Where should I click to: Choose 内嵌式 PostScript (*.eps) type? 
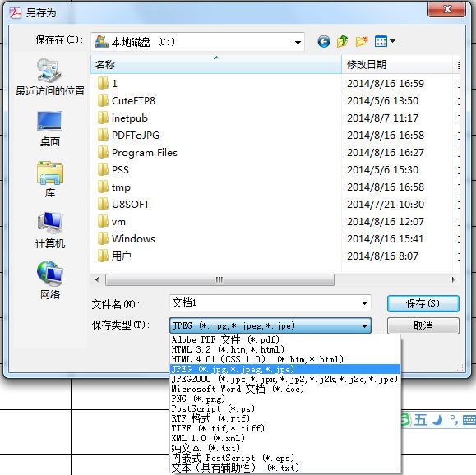point(285,458)
